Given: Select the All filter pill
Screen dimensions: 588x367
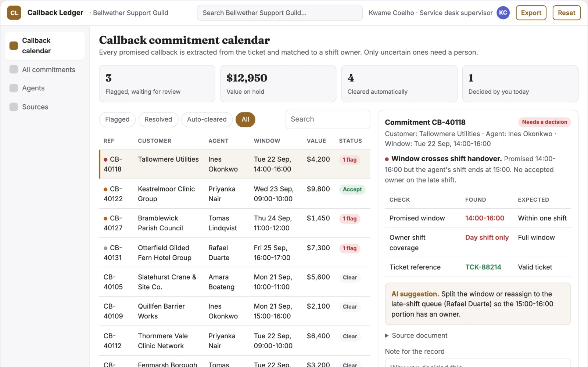Looking at the screenshot, I should pos(245,119).
